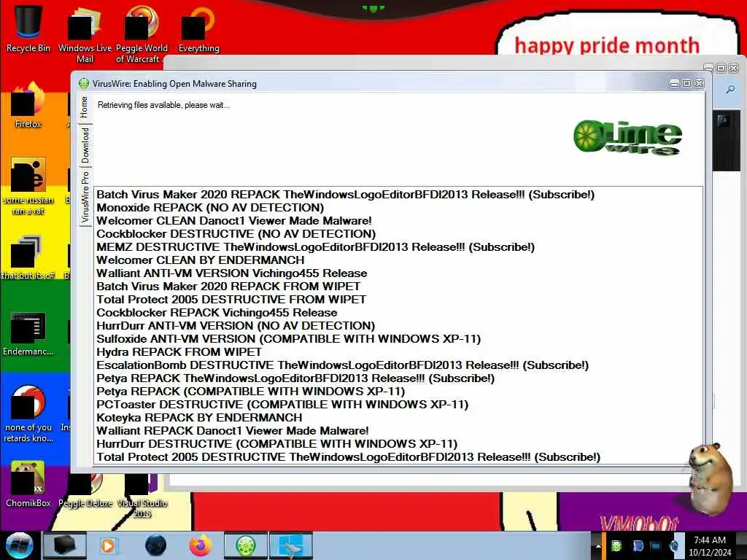Switch to the Download tab
Viewport: 747px width, 560px height.
pyautogui.click(x=85, y=145)
